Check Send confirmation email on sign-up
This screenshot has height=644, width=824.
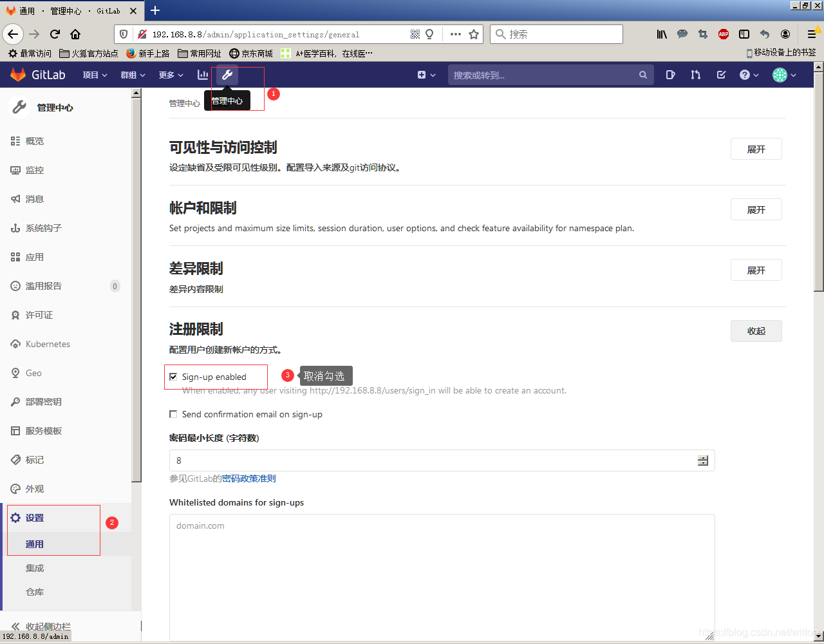(x=173, y=414)
